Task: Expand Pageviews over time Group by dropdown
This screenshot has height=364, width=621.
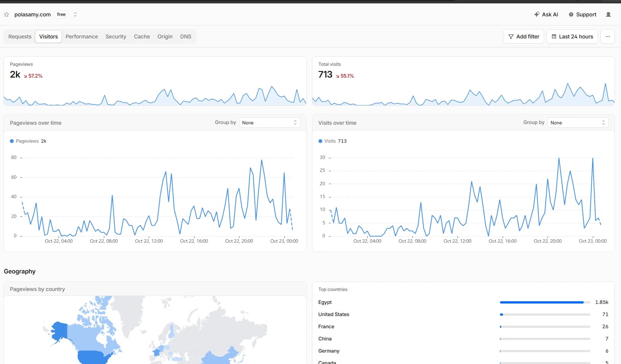Action: pos(269,122)
